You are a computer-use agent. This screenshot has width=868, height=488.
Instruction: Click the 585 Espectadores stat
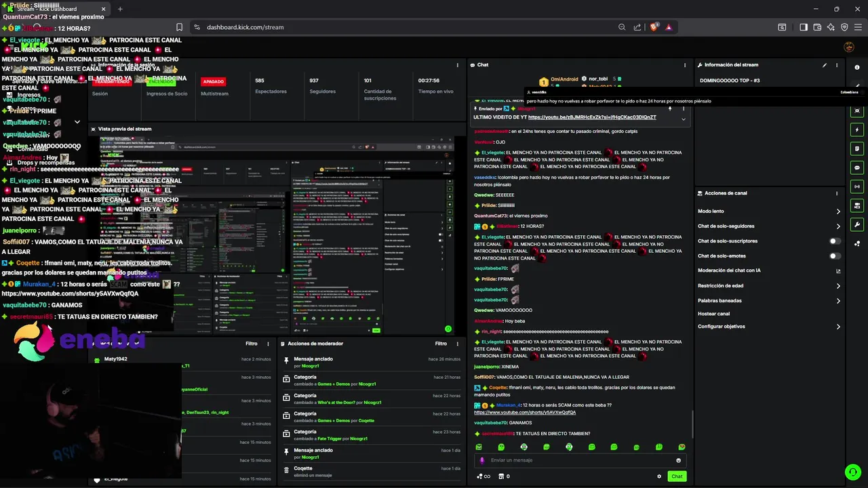[271, 87]
